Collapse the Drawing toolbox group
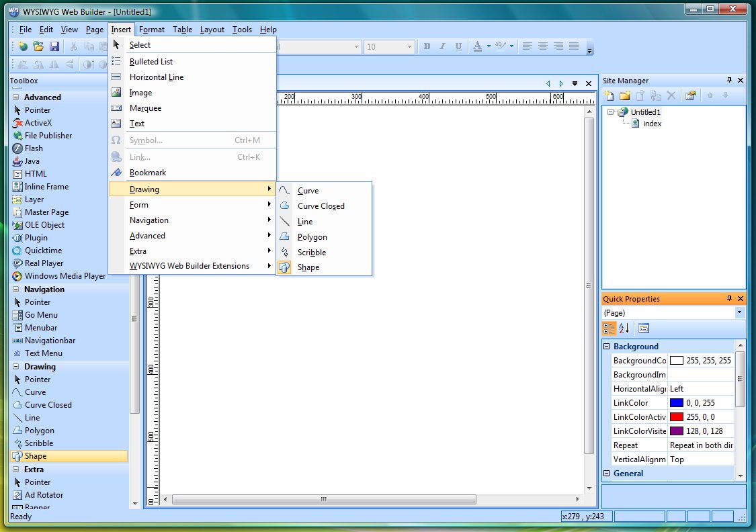The width and height of the screenshot is (756, 532). tap(16, 366)
